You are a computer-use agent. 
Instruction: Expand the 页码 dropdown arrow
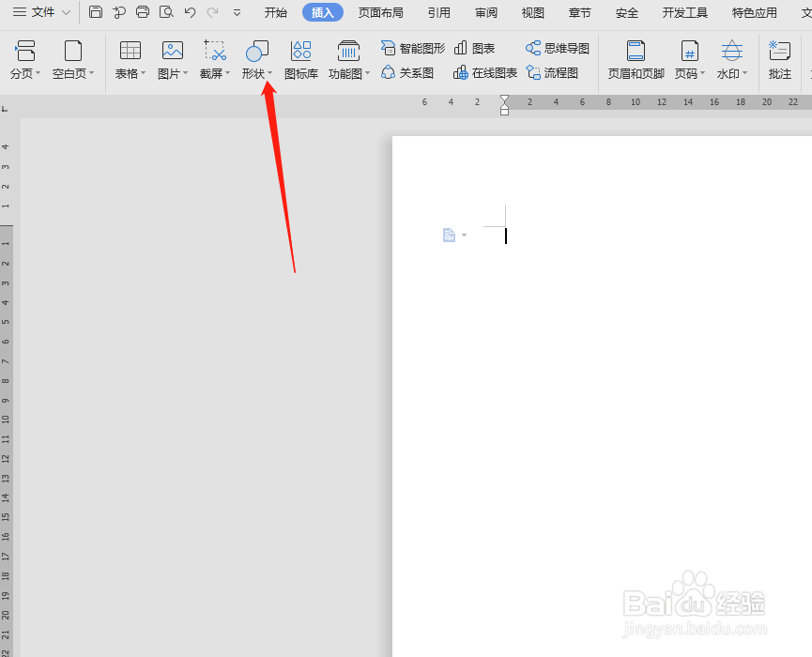click(x=703, y=73)
